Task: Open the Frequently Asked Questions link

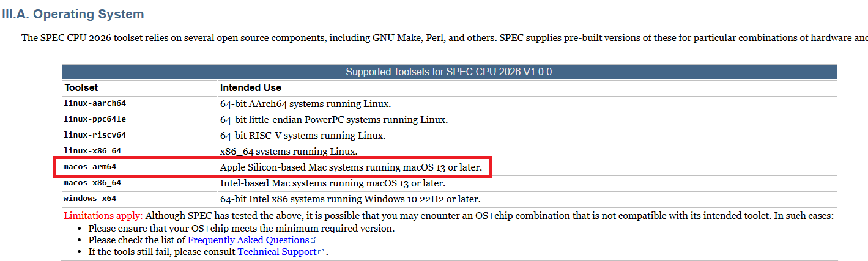Action: 248,240
